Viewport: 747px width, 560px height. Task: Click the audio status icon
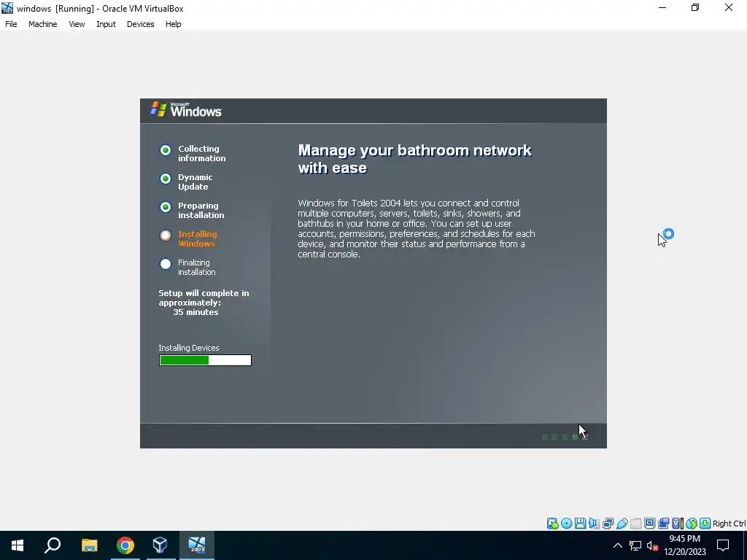[x=594, y=524]
